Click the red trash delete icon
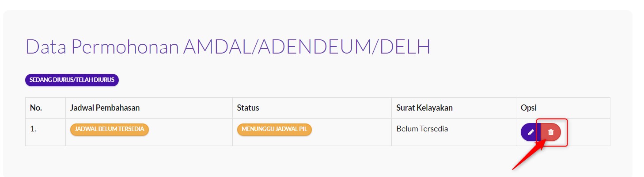The image size is (644, 177). pos(551,132)
